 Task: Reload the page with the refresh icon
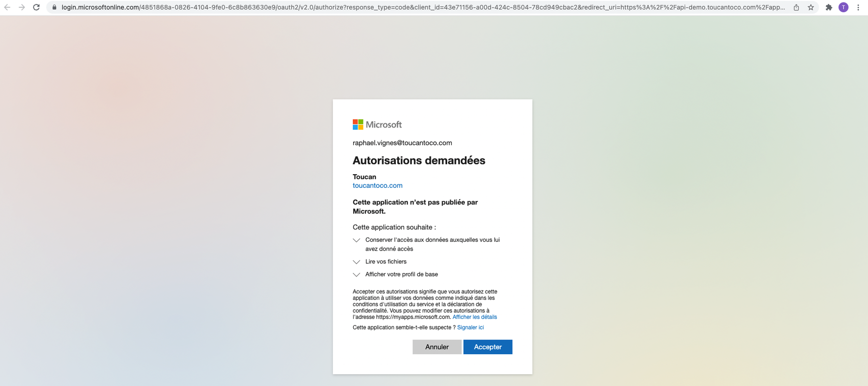36,7
